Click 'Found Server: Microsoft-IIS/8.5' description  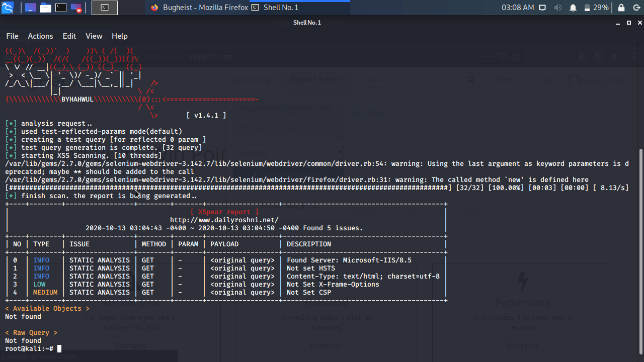(349, 260)
